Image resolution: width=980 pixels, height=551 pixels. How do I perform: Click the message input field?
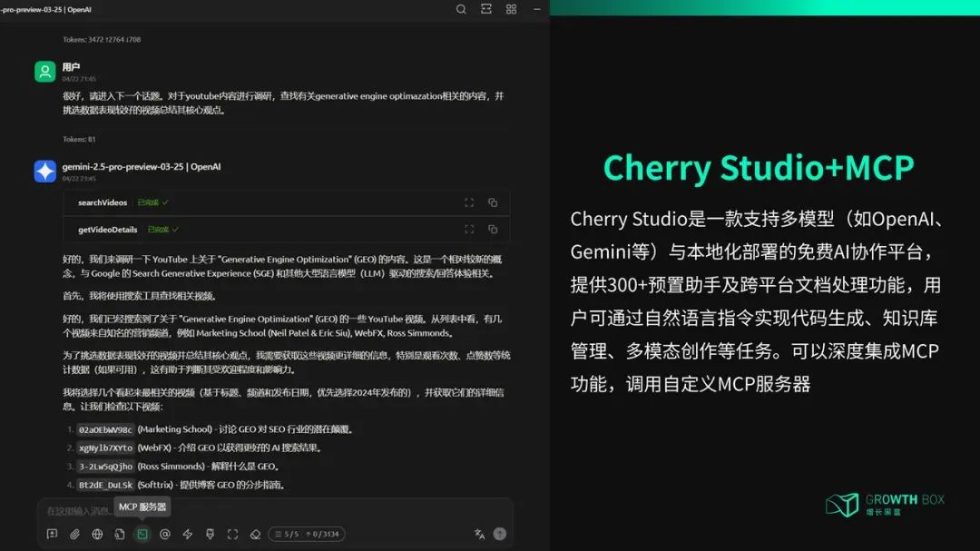(x=275, y=511)
